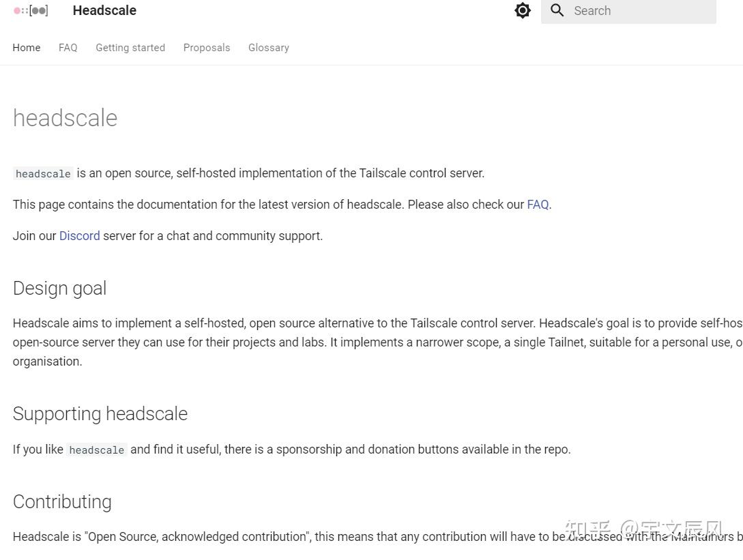Image resolution: width=743 pixels, height=560 pixels.
Task: Click the main headscale page heading
Action: pyautogui.click(x=65, y=118)
